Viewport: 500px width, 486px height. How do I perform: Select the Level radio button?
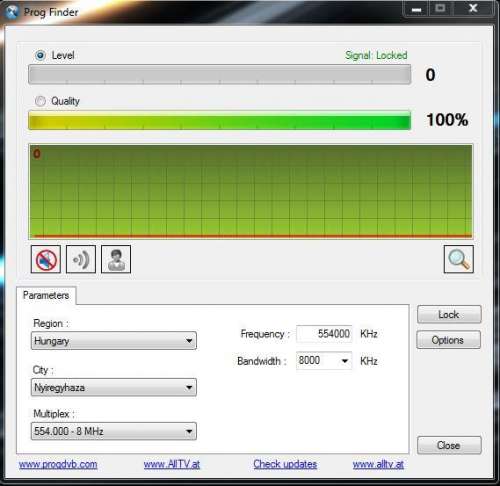point(40,55)
